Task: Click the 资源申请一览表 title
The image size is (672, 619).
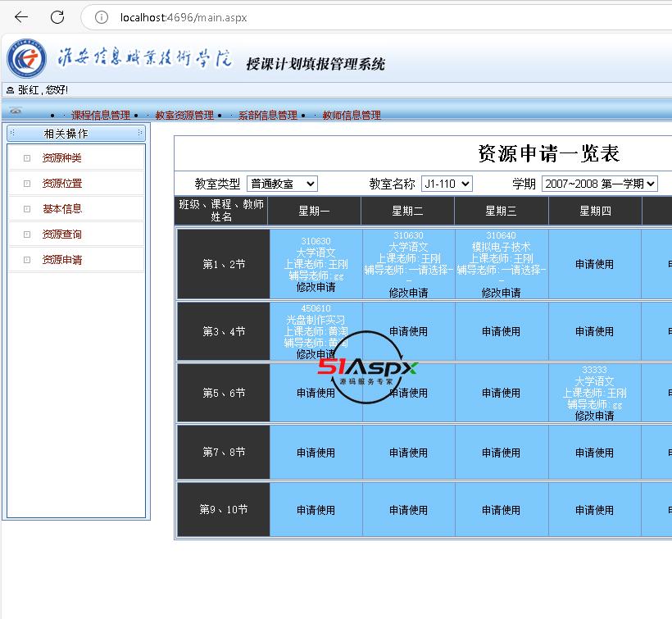Action: click(549, 153)
